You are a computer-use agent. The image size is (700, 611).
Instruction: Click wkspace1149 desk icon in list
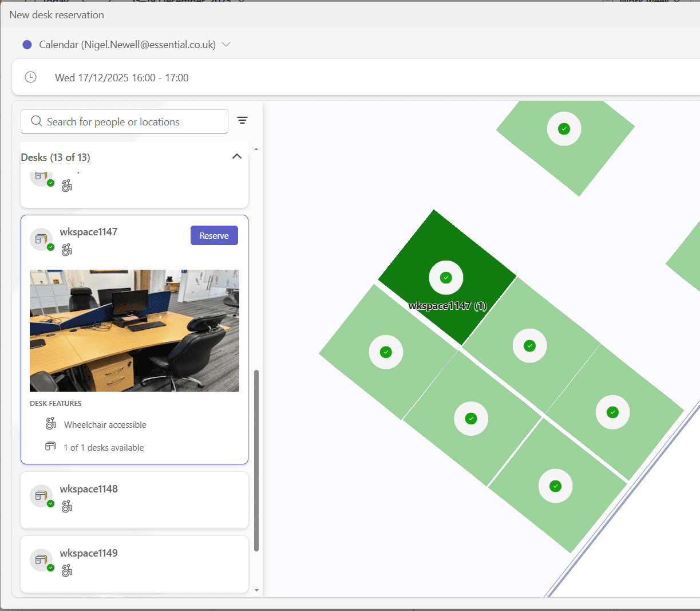coord(41,560)
